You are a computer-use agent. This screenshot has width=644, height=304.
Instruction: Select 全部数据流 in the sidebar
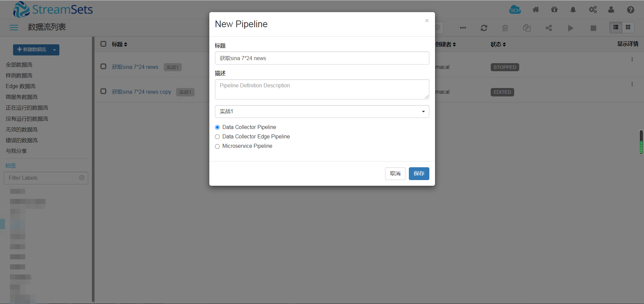(19, 64)
